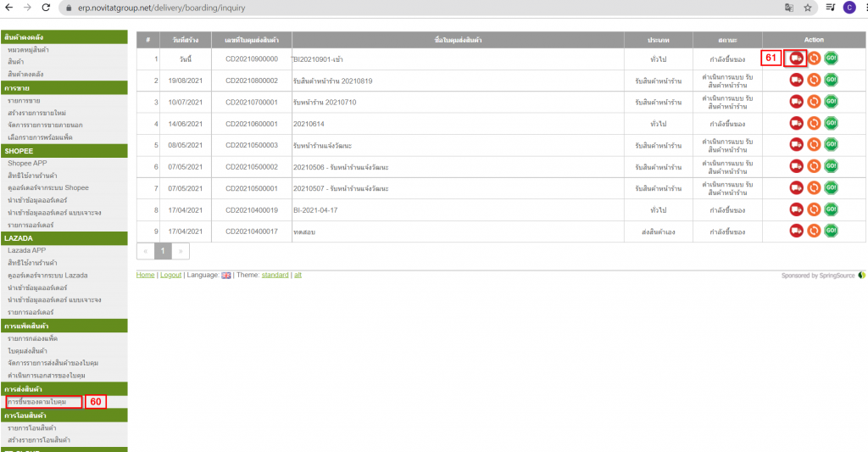Switch to the standard theme link

point(275,276)
